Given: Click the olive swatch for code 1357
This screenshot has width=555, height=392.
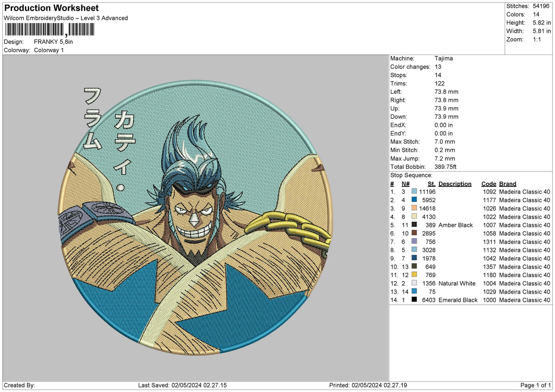Looking at the screenshot, I should click(414, 267).
